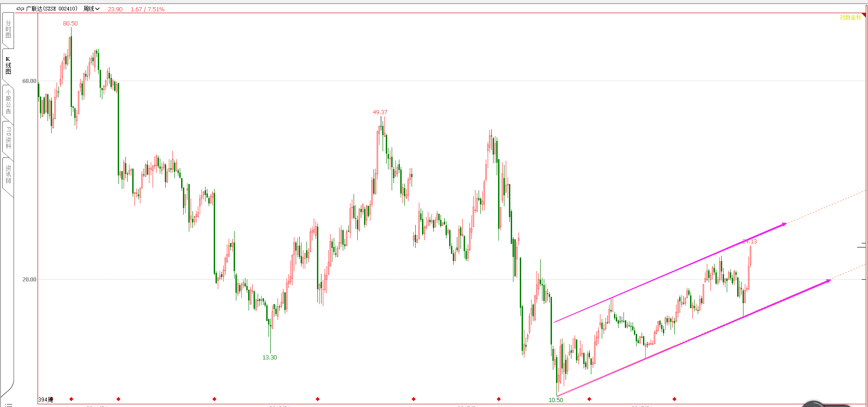Screen dimensions: 868x407
Task: Click the last red diamond marker on the right
Action: pyautogui.click(x=674, y=399)
